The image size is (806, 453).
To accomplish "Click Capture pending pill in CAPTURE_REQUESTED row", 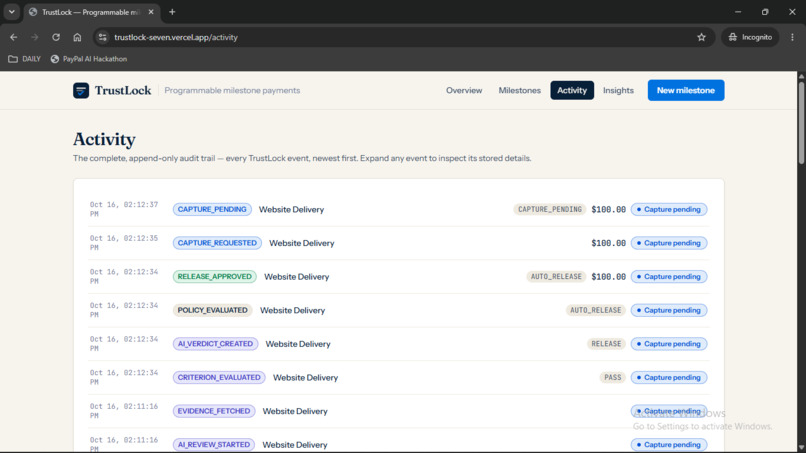I will (x=669, y=243).
